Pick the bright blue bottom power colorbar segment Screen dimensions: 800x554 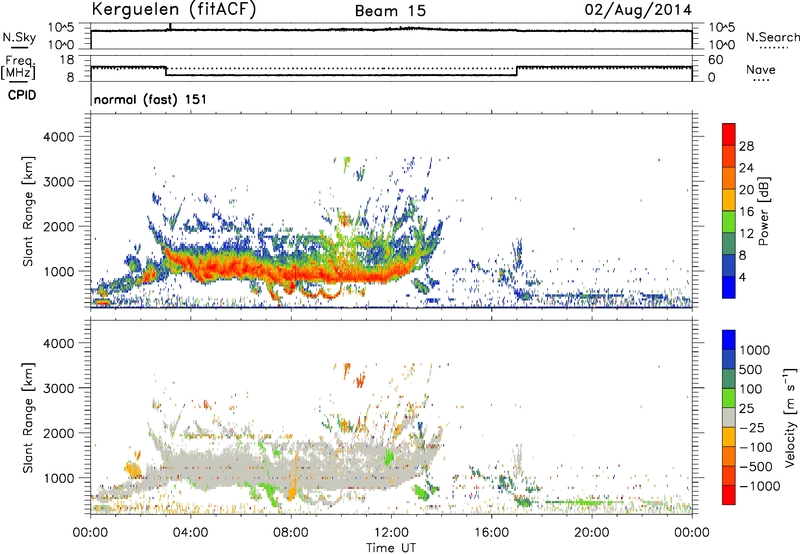point(729,287)
